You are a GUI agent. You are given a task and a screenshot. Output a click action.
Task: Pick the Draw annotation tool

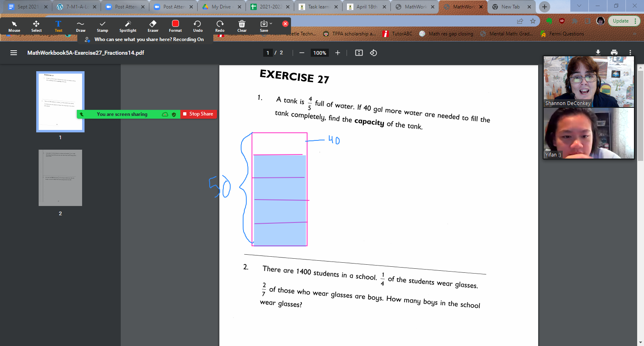pos(80,26)
